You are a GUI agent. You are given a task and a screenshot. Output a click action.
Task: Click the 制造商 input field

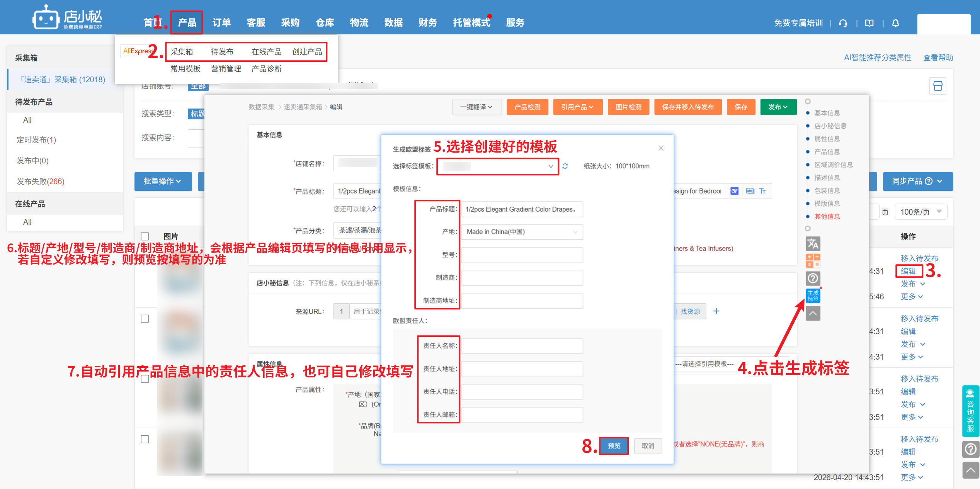point(522,278)
